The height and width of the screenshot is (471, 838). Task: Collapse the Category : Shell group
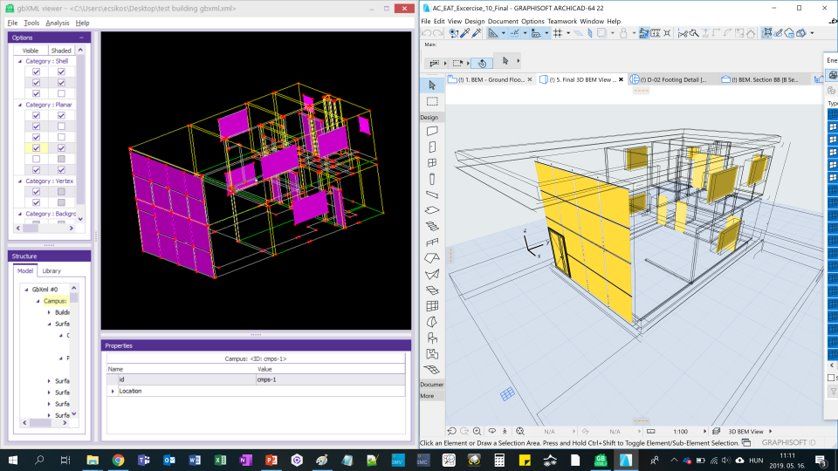click(x=20, y=61)
